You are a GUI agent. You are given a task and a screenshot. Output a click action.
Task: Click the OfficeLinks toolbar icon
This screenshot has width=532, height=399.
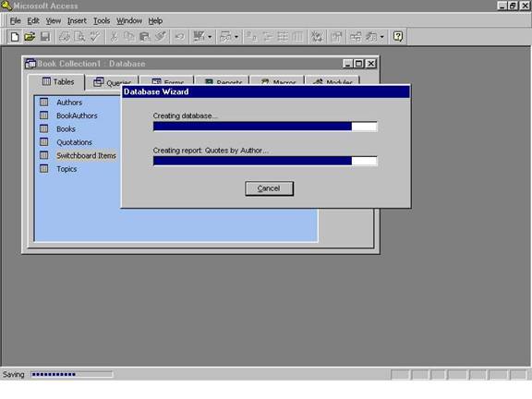point(199,37)
